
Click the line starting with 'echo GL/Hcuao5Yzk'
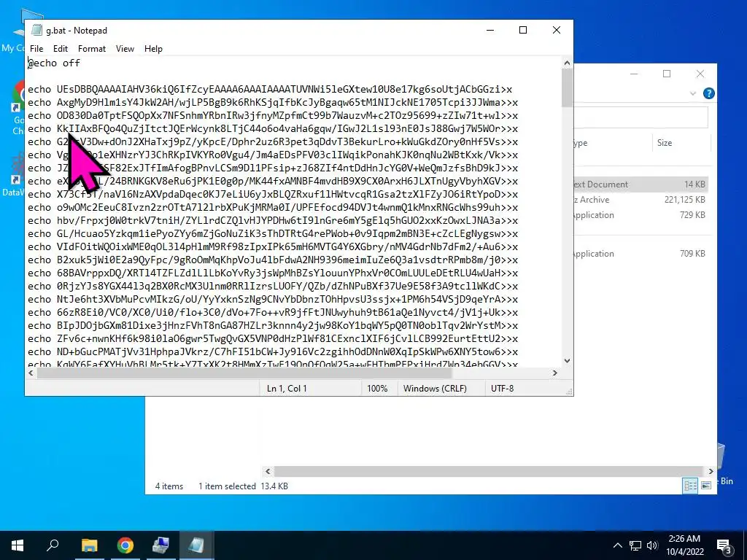(273, 234)
